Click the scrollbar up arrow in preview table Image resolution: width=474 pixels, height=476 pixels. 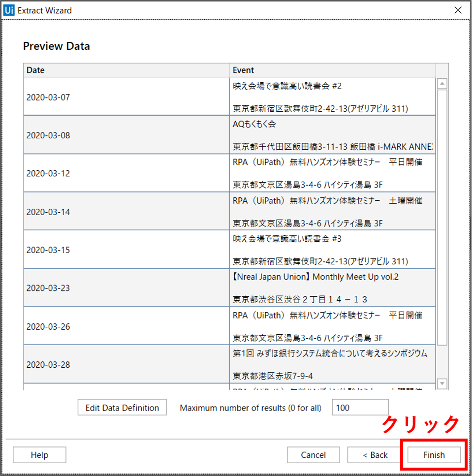[442, 84]
